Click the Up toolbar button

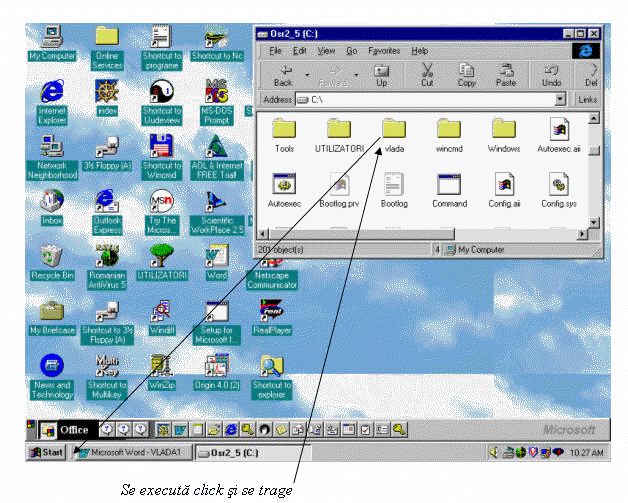click(381, 74)
